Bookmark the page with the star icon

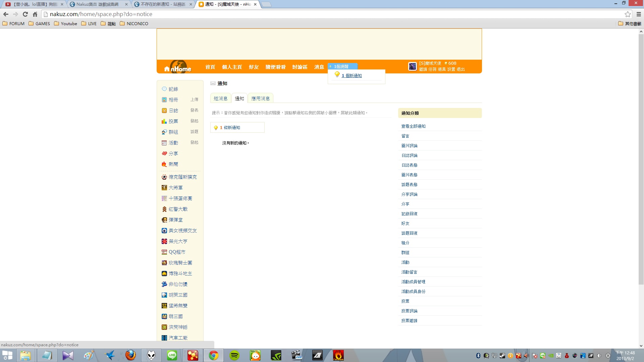pos(628,14)
